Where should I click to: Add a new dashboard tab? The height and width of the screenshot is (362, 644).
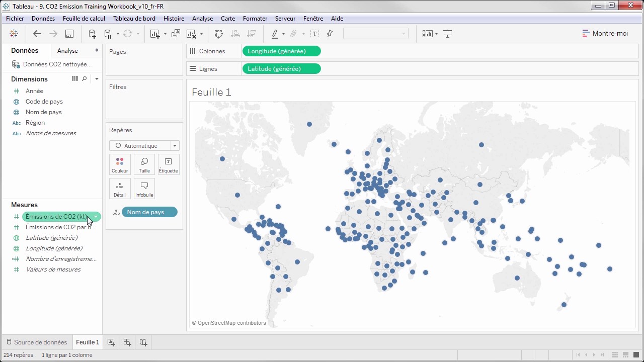(x=127, y=342)
